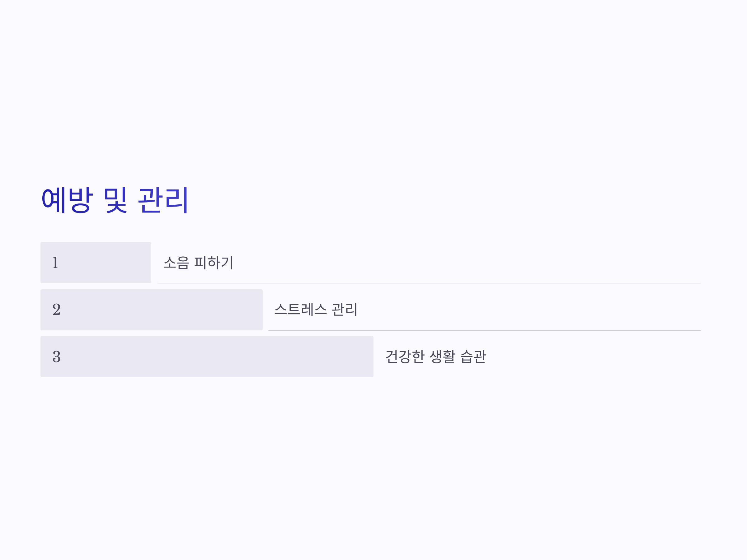Click the word 예방 in the title
The height and width of the screenshot is (560, 747).
click(x=67, y=200)
